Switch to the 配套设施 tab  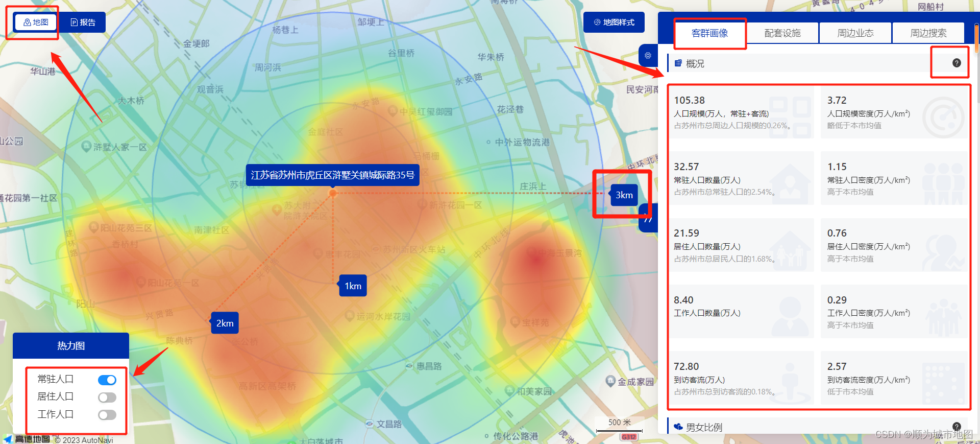tap(782, 33)
